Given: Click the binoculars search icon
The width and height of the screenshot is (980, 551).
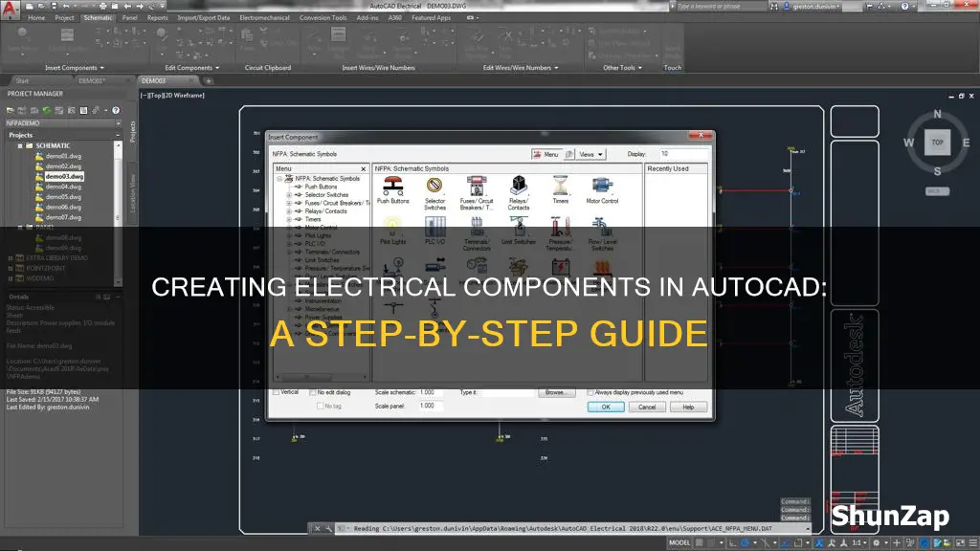Looking at the screenshot, I should tap(773, 6).
